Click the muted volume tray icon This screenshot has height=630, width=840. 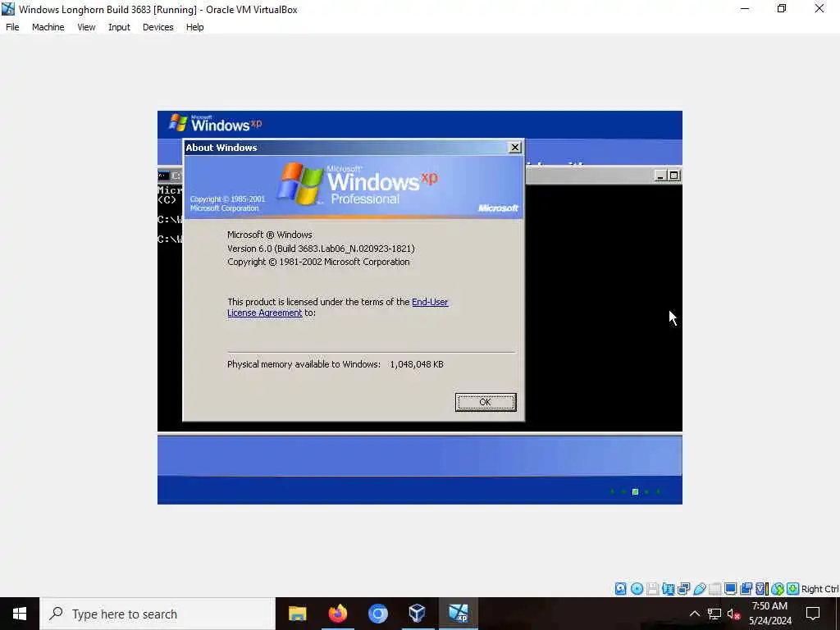click(x=733, y=614)
